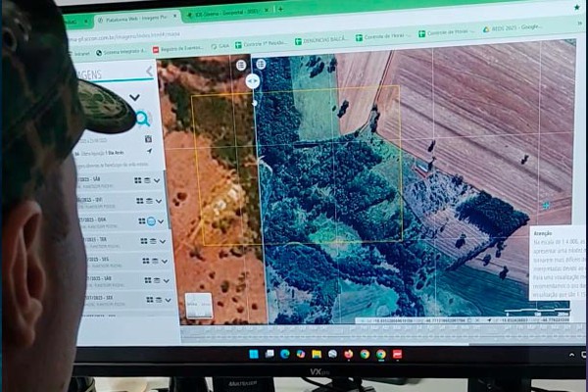Toggle highlighted layer icon on QUA row
The width and height of the screenshot is (588, 392).
click(151, 221)
